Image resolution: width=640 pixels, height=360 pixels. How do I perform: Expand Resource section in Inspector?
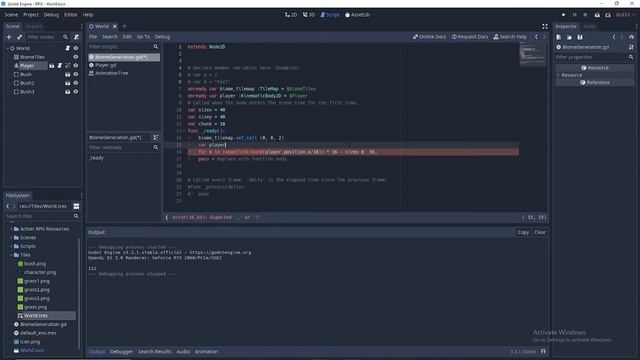coord(558,75)
